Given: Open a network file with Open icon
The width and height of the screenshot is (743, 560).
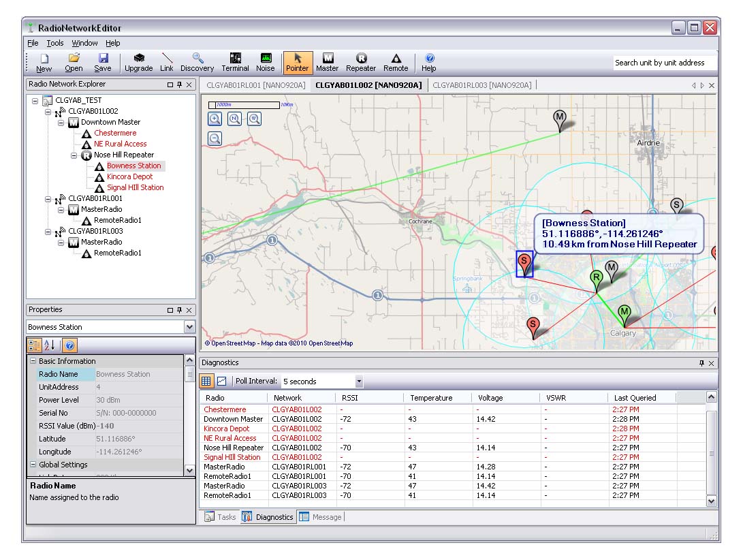Looking at the screenshot, I should pyautogui.click(x=74, y=63).
